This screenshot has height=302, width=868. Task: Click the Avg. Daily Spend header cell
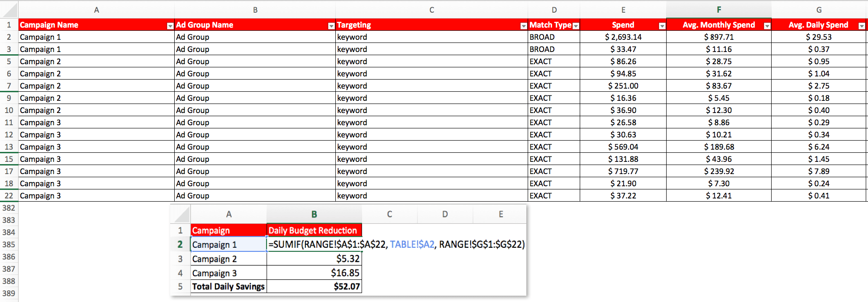[x=819, y=25]
